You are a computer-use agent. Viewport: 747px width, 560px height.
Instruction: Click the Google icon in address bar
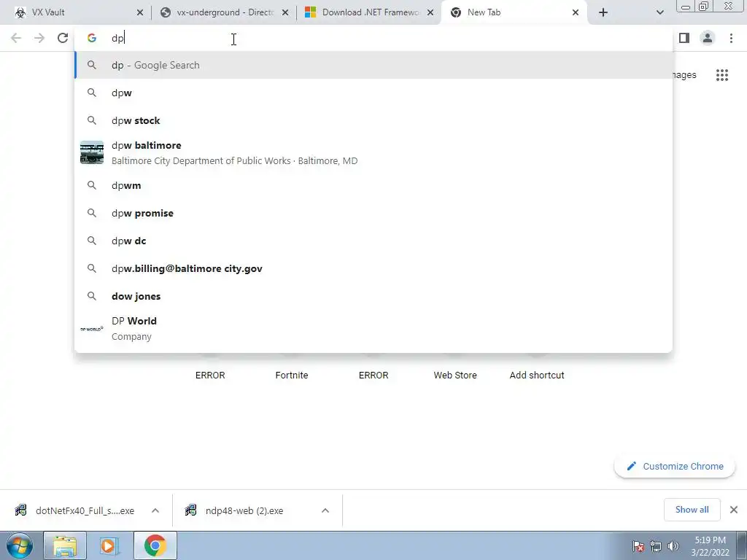point(92,38)
